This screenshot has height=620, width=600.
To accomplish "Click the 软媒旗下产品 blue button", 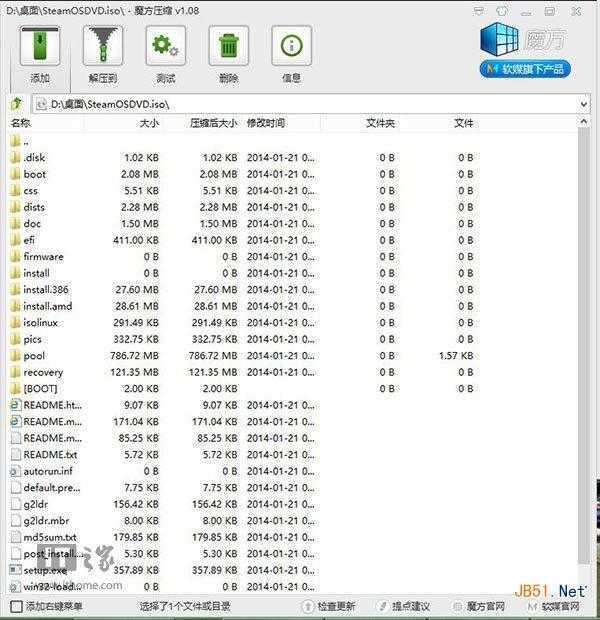I will point(525,69).
